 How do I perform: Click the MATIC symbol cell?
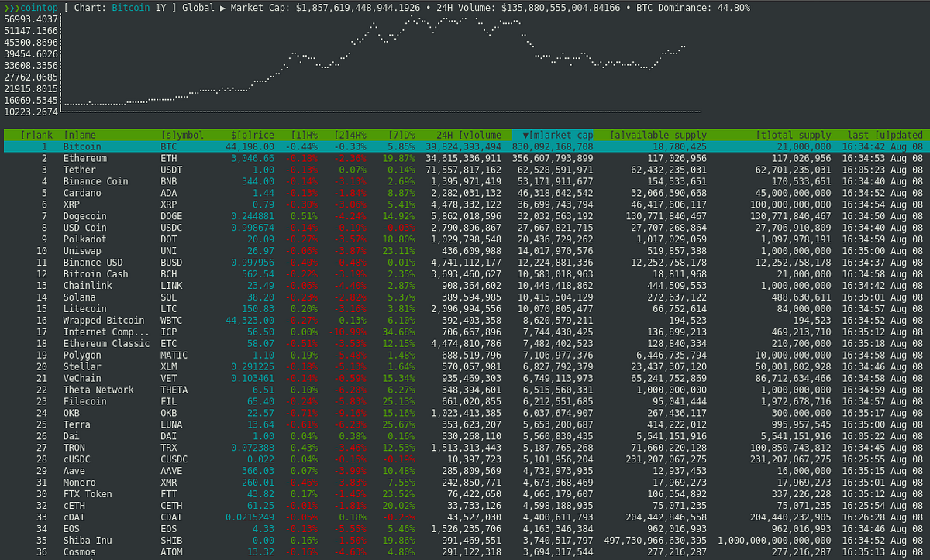pos(174,356)
